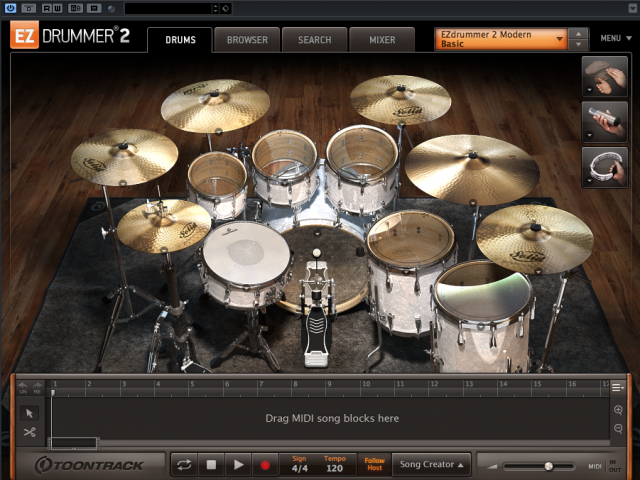The image size is (640, 480).
Task: Enable the Read automation R button
Action: pos(47,8)
